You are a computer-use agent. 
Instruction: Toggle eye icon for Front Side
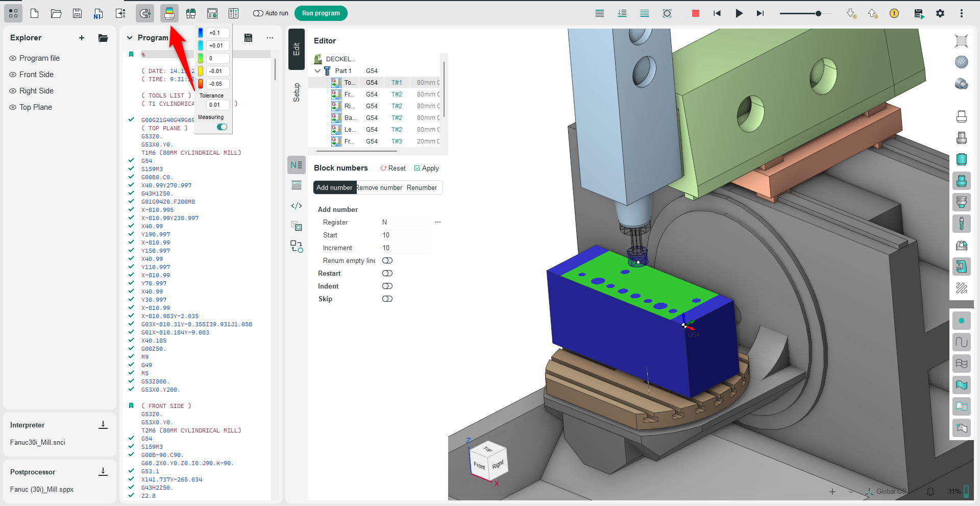[x=13, y=75]
